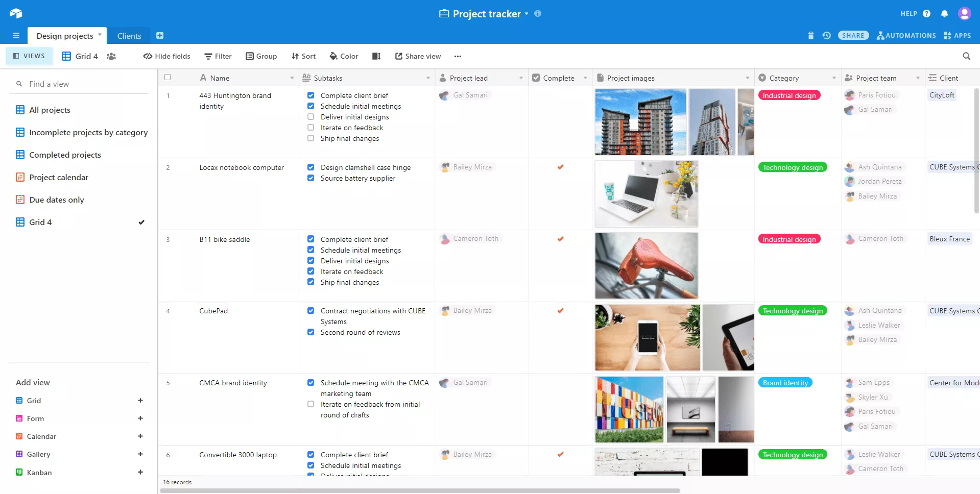Viewport: 980px width, 494px height.
Task: Open the Project tracker title dropdown
Action: 527,14
